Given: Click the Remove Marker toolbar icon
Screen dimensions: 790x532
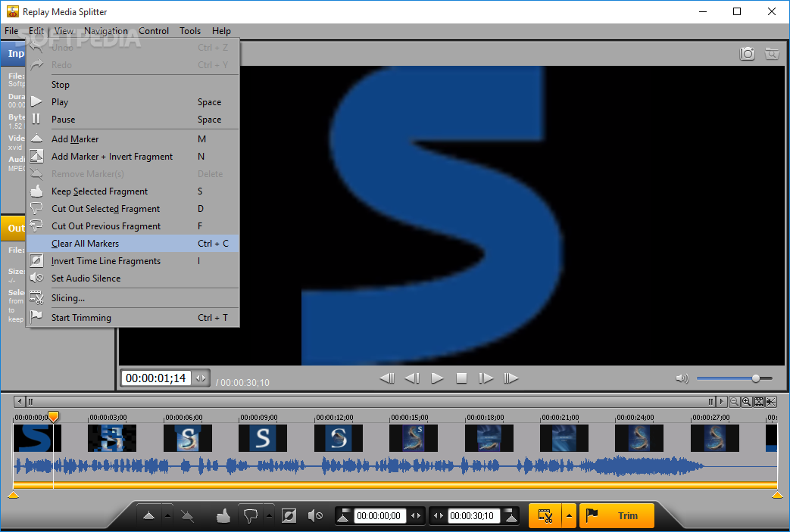Looking at the screenshot, I should coord(187,515).
